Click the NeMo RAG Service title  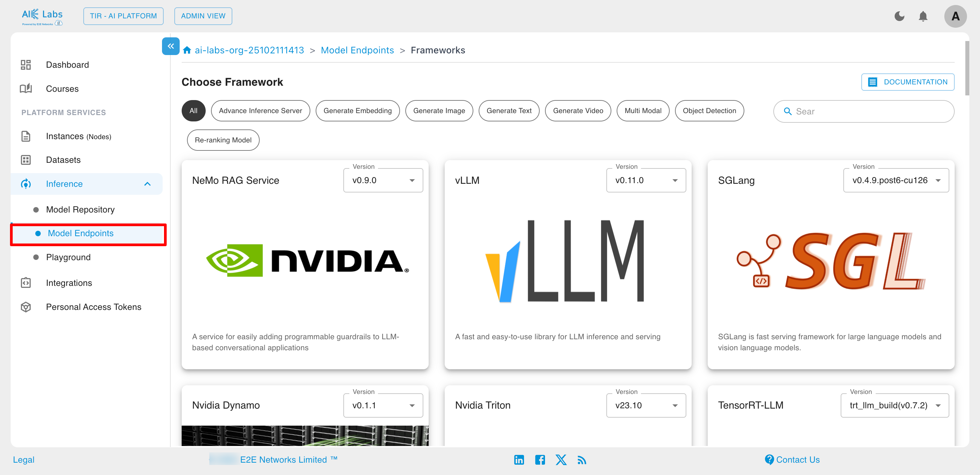tap(235, 180)
